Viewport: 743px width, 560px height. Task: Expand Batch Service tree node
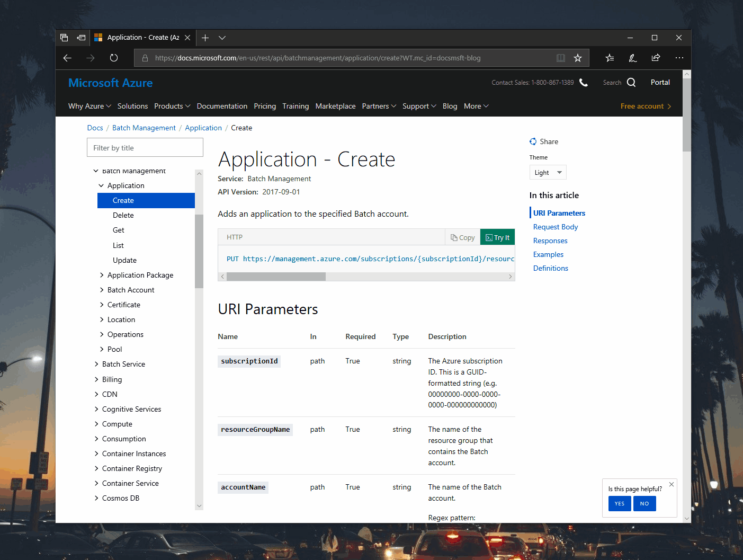click(x=96, y=365)
